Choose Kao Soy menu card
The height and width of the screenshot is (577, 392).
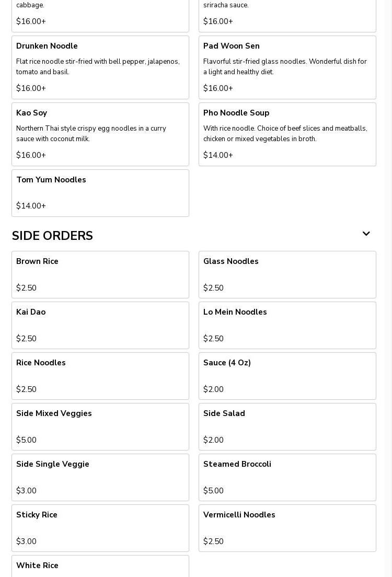100,134
